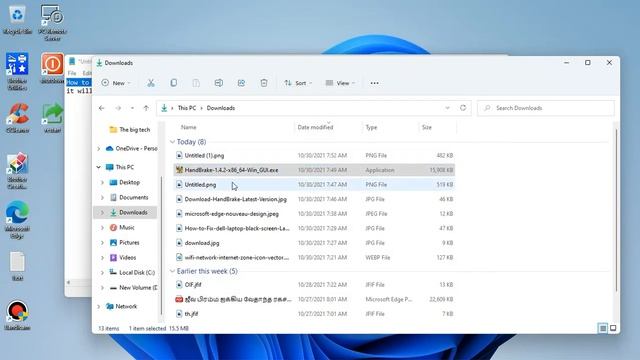640x360 pixels.
Task: Open the See more three-dots menu
Action: 374,83
